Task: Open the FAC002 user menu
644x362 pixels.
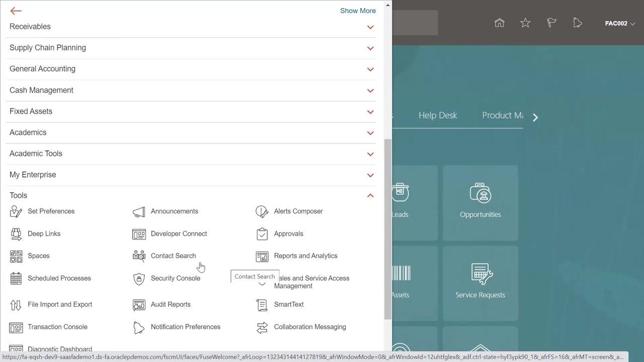Action: pos(620,23)
